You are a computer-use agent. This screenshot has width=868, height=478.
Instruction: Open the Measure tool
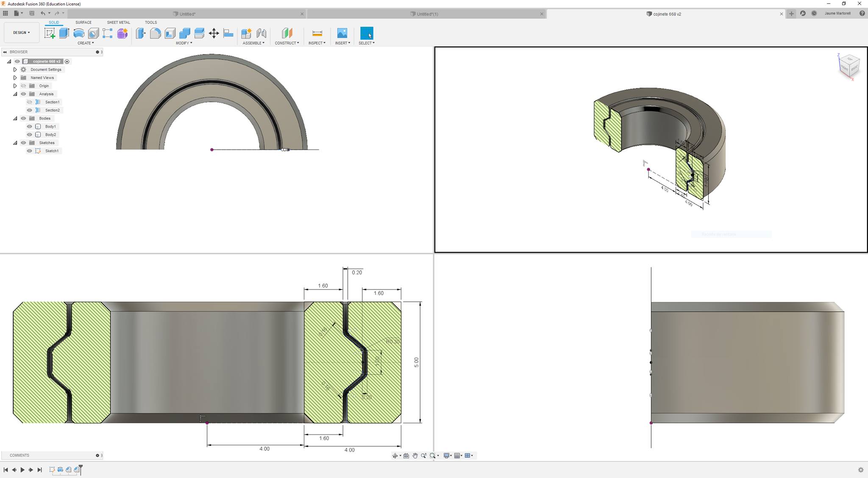(x=317, y=33)
